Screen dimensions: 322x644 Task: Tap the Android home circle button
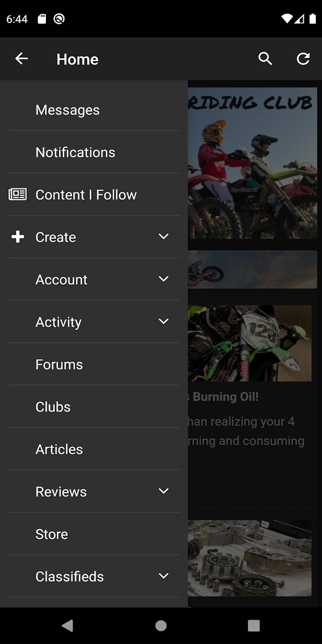[161, 626]
